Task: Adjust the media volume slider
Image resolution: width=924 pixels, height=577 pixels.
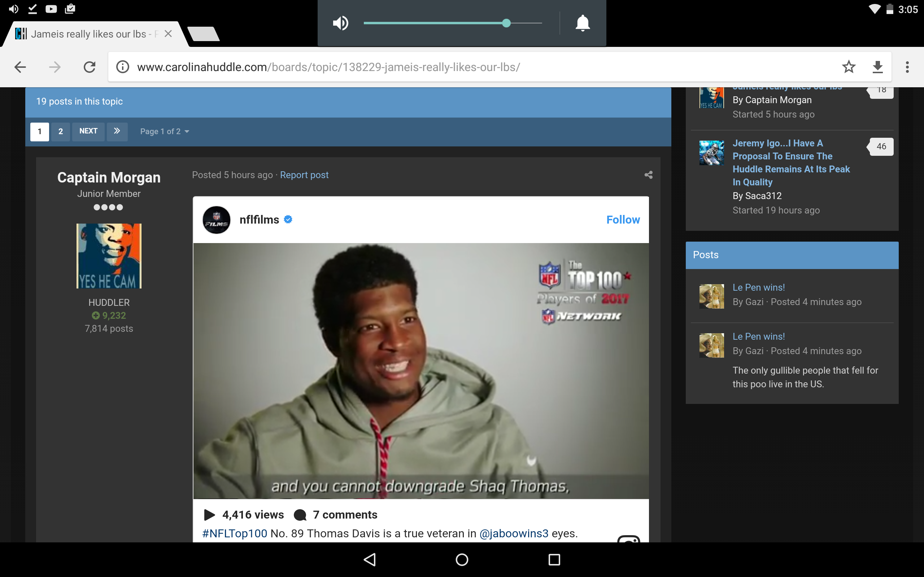Action: tap(506, 23)
